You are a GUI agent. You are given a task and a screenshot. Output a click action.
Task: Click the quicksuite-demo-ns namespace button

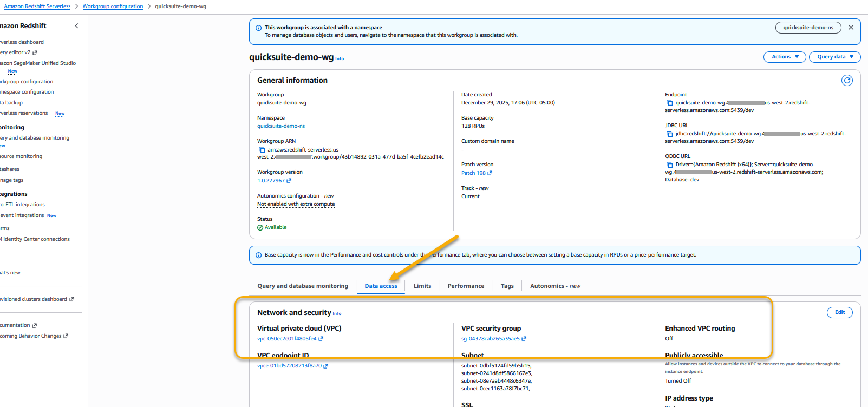808,28
